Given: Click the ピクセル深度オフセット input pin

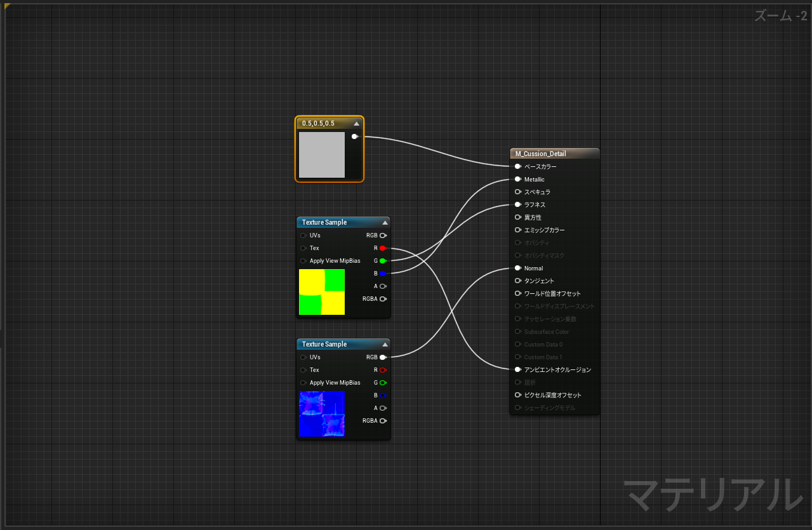Looking at the screenshot, I should pyautogui.click(x=518, y=395).
